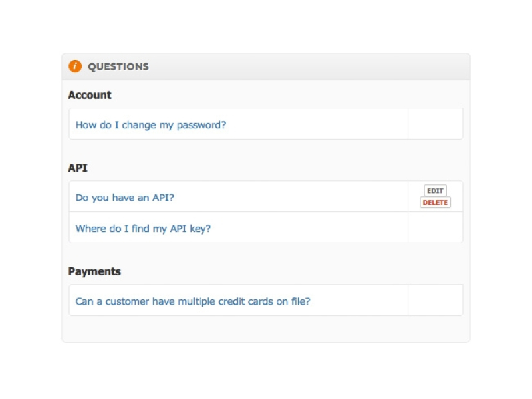Viewport: 532px width, 399px height.
Task: Open the 'Do you have an API?' question
Action: tap(125, 198)
